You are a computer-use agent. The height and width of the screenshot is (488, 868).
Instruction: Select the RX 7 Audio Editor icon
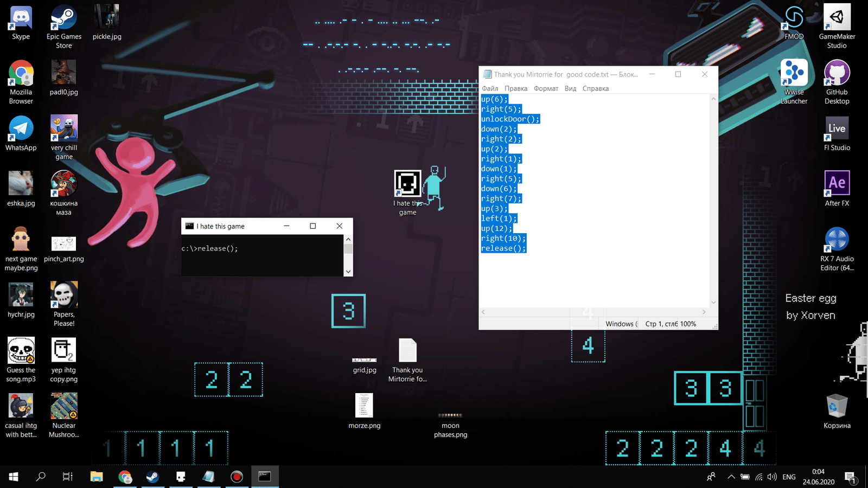pyautogui.click(x=837, y=249)
